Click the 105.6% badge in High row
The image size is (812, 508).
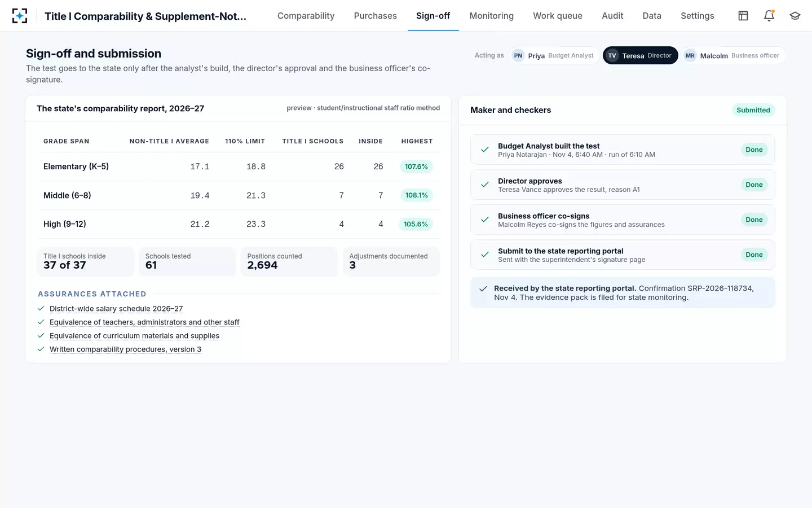tap(416, 224)
